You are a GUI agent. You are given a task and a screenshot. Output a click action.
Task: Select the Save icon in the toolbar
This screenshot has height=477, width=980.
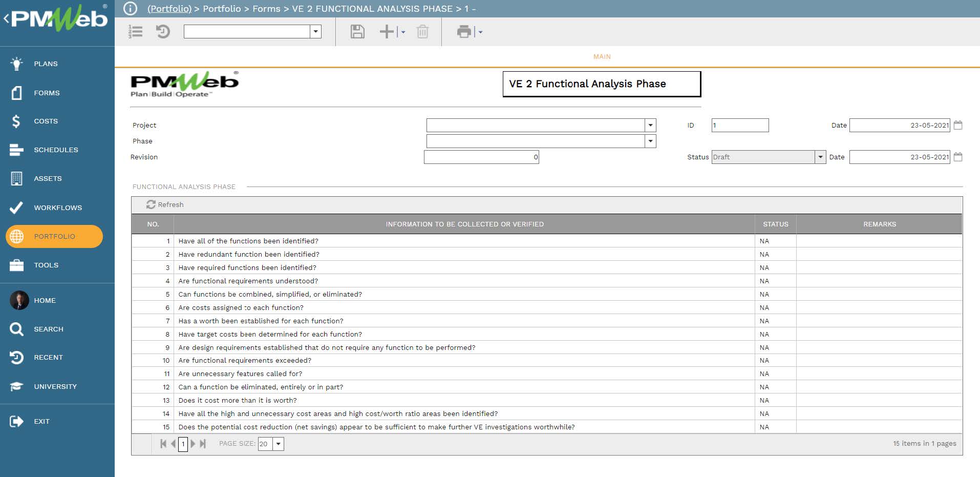pyautogui.click(x=357, y=31)
